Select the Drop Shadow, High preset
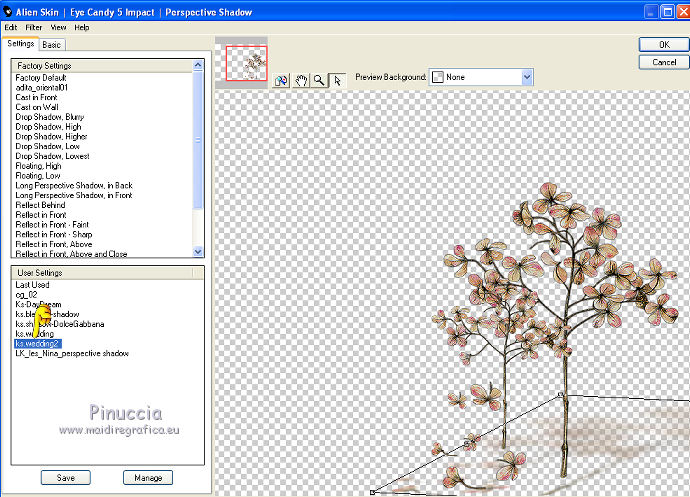The image size is (690, 497). point(48,127)
